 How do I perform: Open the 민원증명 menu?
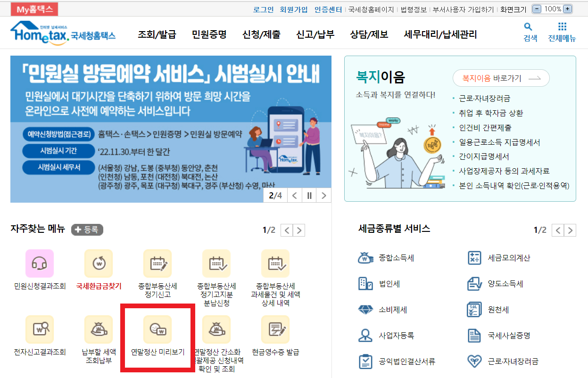point(209,34)
